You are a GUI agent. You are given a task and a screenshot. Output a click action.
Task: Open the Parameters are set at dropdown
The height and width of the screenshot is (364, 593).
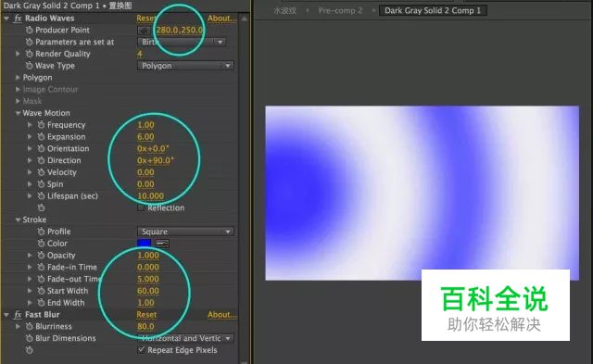coord(182,42)
